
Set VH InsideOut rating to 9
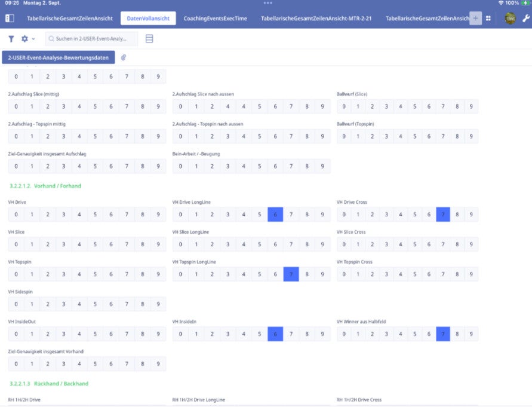tap(158, 334)
